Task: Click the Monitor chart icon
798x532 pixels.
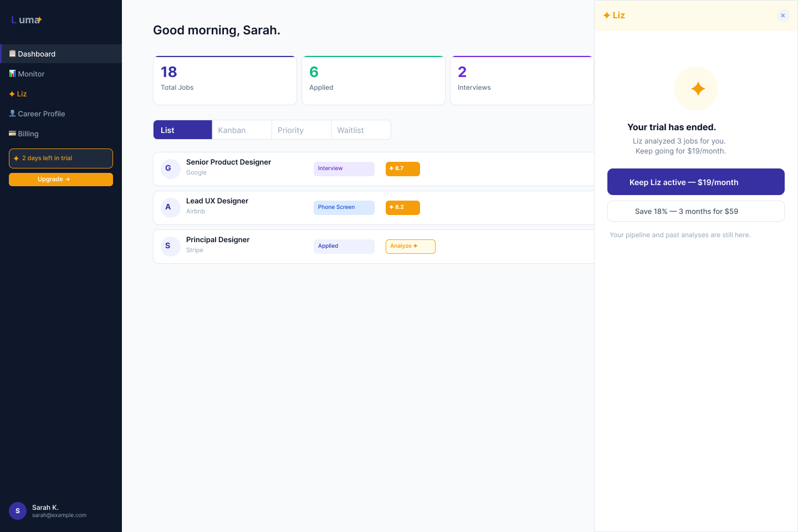Action: click(12, 74)
